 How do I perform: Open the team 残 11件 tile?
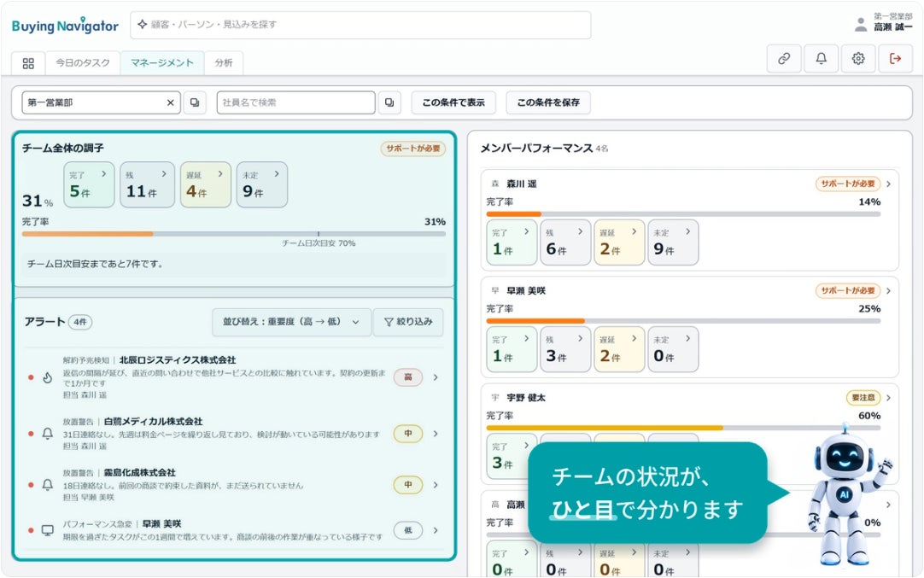click(148, 184)
